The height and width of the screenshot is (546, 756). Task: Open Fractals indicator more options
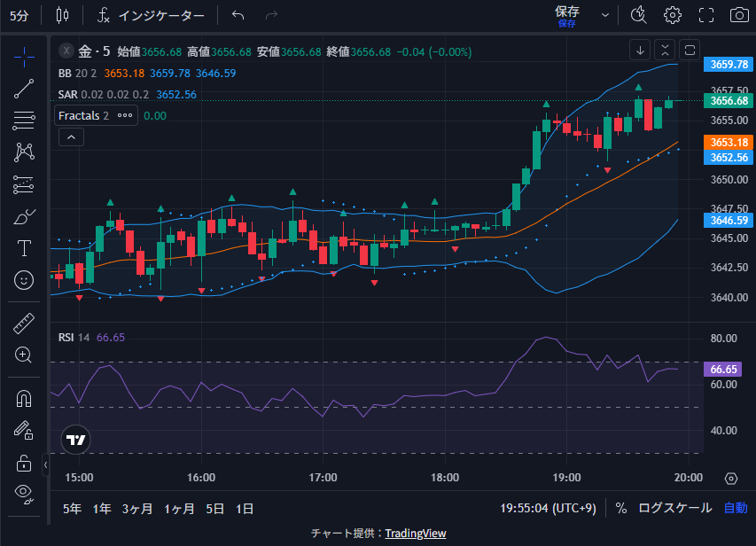tap(125, 115)
